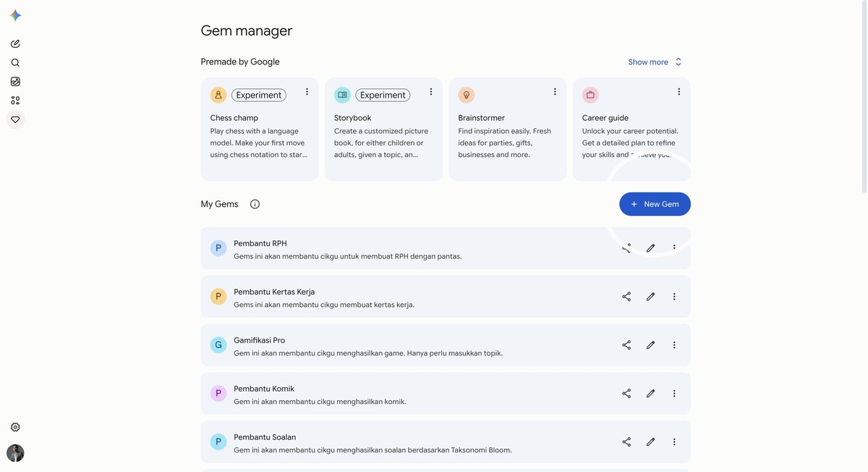Viewport: 868px width, 472px height.
Task: Share the Gamifikasi Pro gem
Action: pyautogui.click(x=626, y=345)
